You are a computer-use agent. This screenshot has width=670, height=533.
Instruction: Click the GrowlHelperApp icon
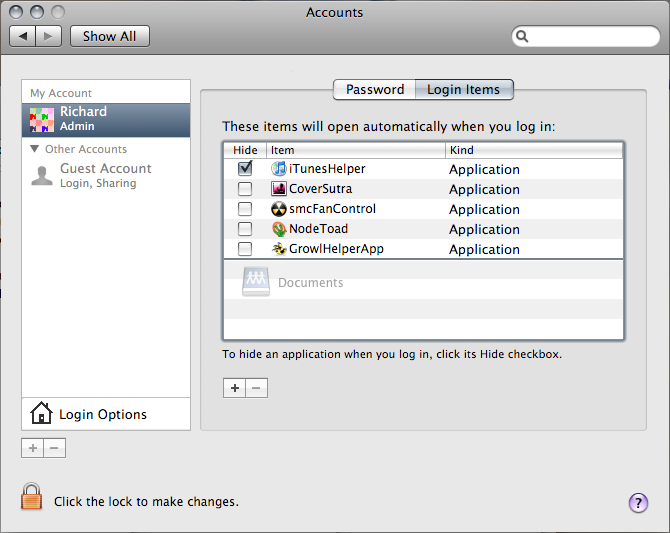(280, 249)
